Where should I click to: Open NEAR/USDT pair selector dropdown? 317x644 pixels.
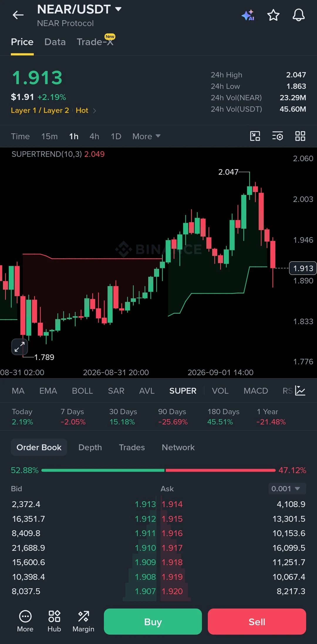[x=79, y=9]
